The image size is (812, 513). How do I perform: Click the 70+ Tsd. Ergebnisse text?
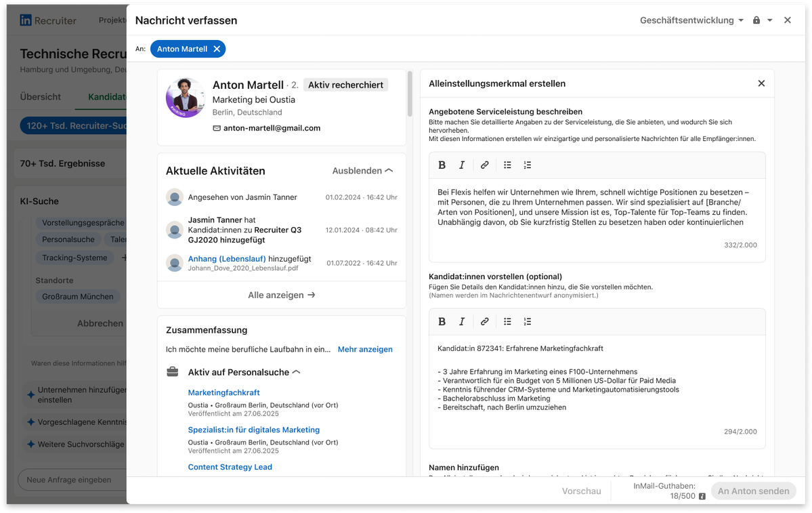(x=62, y=163)
